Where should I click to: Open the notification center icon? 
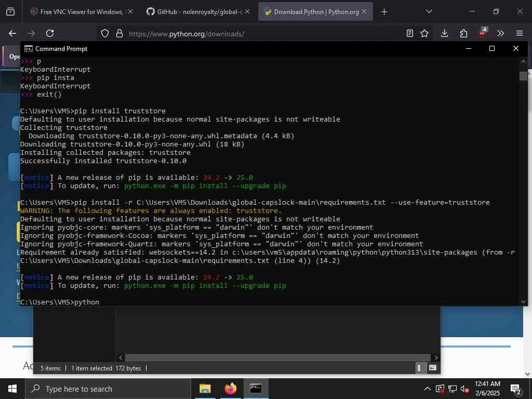[515, 389]
